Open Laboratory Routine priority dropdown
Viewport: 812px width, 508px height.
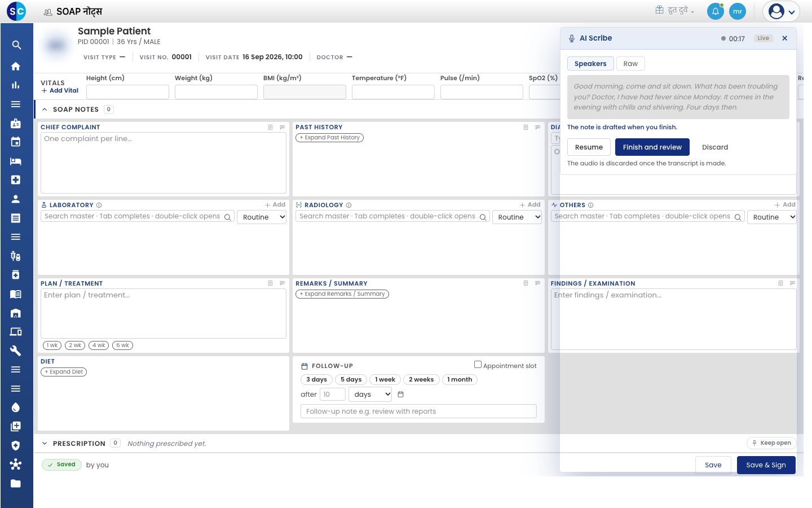pos(262,217)
